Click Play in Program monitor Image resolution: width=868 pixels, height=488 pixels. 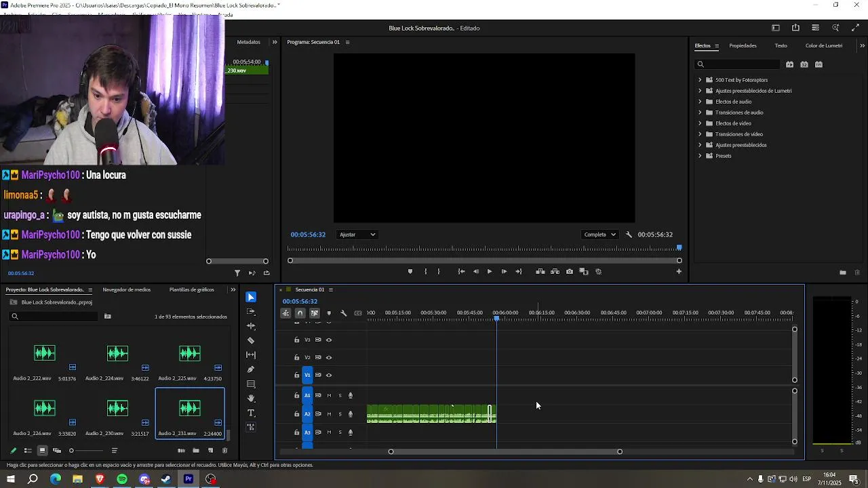(x=490, y=271)
